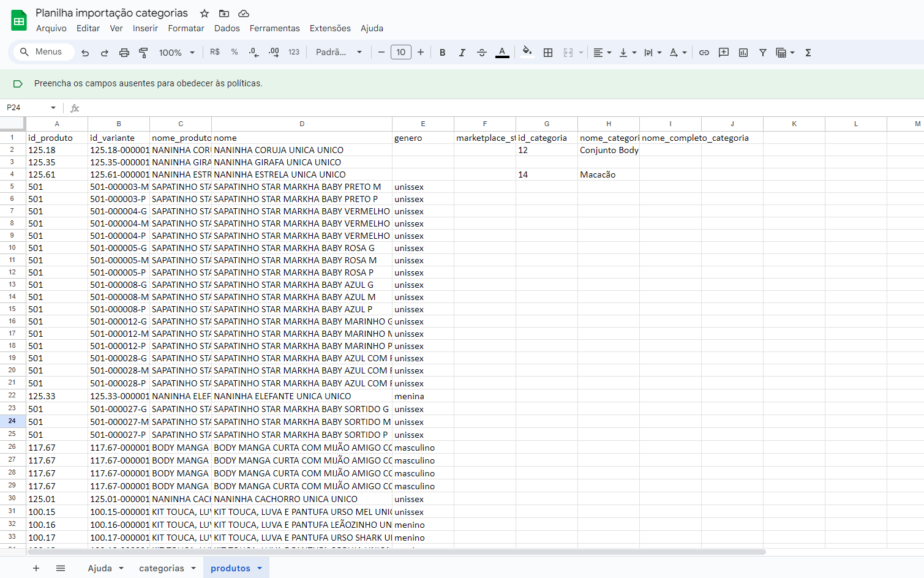The width and height of the screenshot is (924, 578).
Task: Select cell containing Conjunto Body
Action: (609, 150)
